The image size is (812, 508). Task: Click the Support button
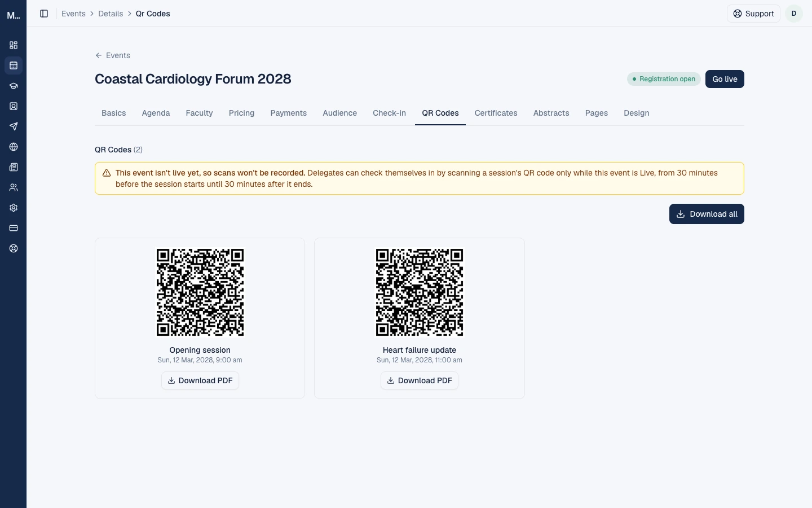coord(753,14)
